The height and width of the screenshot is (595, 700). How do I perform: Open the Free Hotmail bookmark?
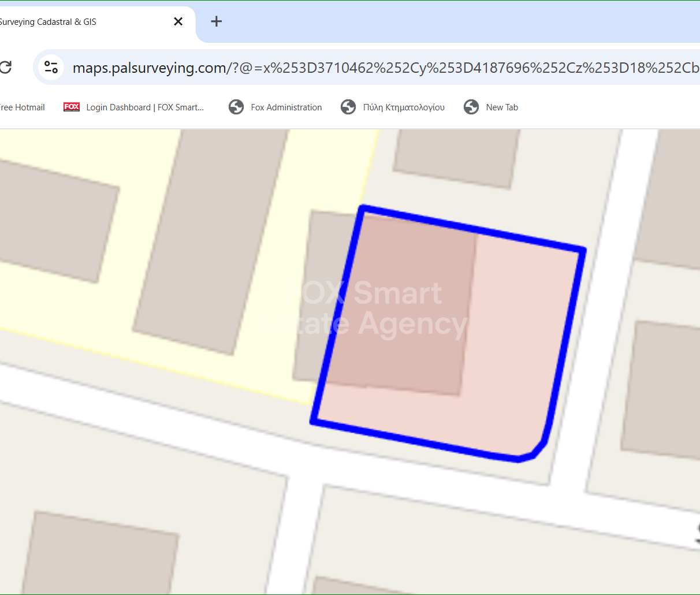22,107
